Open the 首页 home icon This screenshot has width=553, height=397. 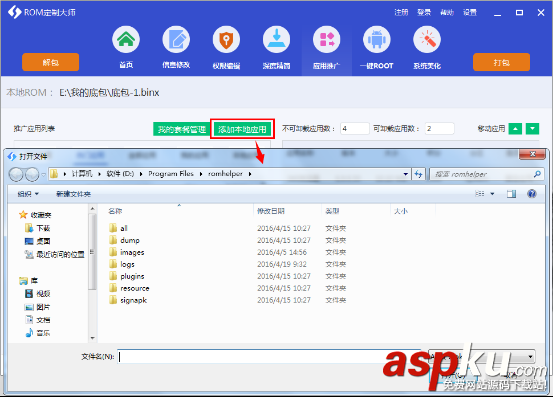pyautogui.click(x=126, y=39)
